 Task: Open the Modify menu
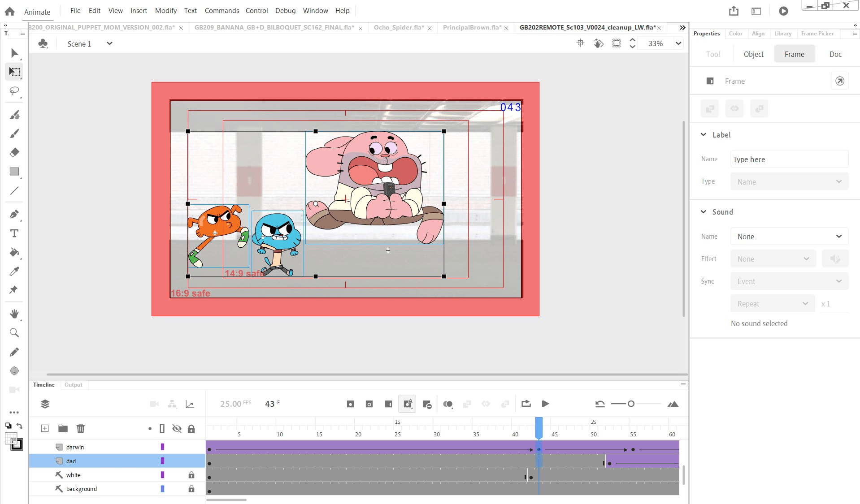[165, 10]
